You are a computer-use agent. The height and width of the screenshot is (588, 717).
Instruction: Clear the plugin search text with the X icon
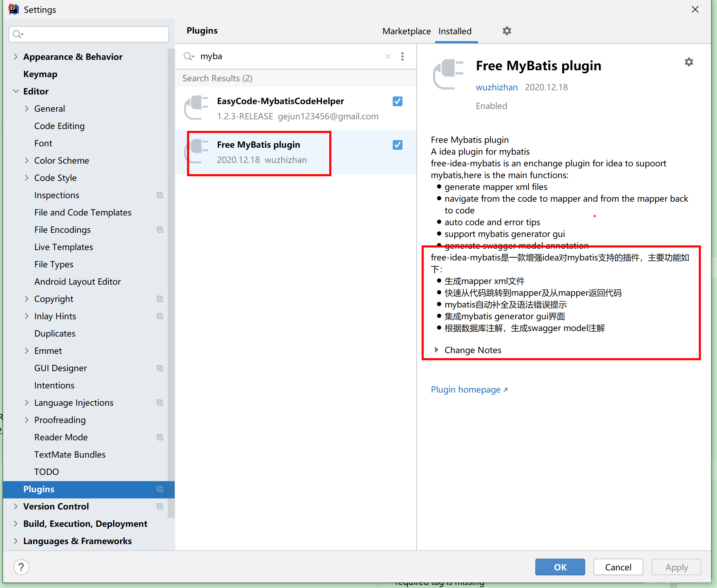(x=388, y=56)
